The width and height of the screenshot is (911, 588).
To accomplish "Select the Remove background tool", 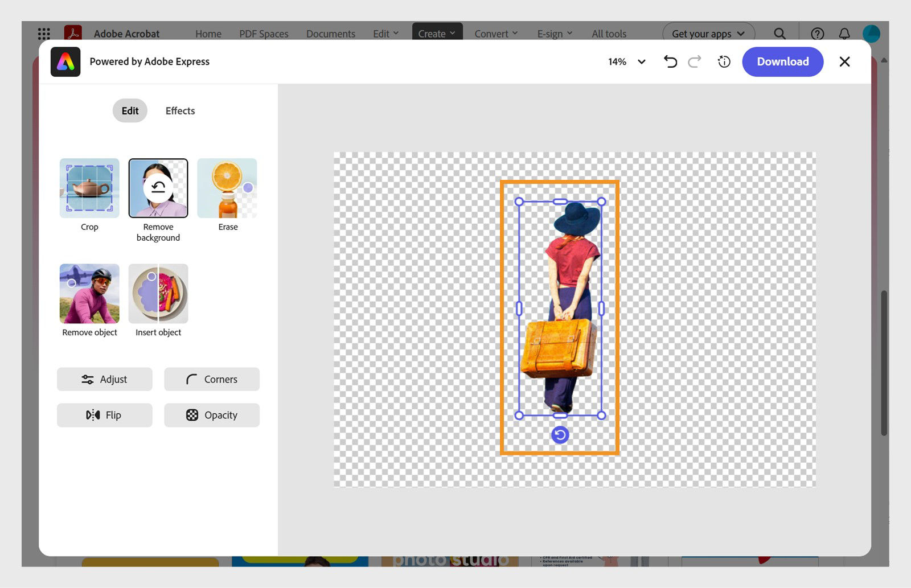I will pos(158,188).
